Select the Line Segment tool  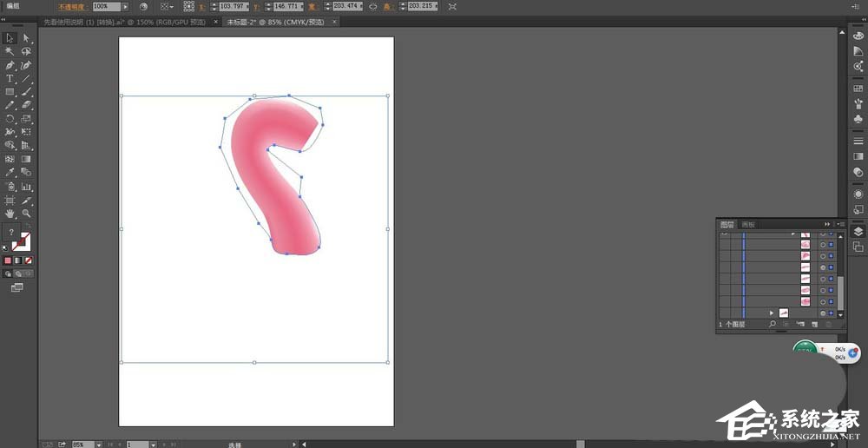point(26,78)
